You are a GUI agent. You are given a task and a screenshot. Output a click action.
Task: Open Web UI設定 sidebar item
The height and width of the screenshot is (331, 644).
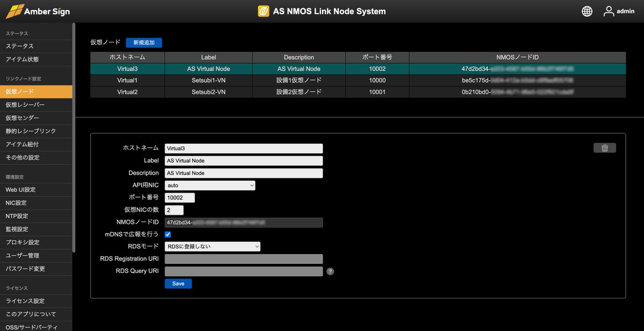pyautogui.click(x=36, y=190)
